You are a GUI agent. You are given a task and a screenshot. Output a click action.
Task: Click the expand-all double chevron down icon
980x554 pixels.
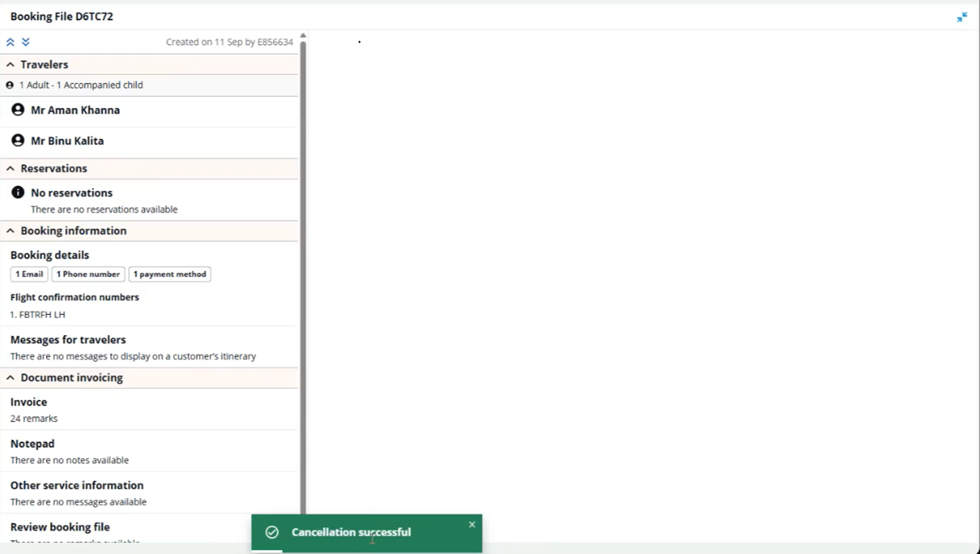26,42
